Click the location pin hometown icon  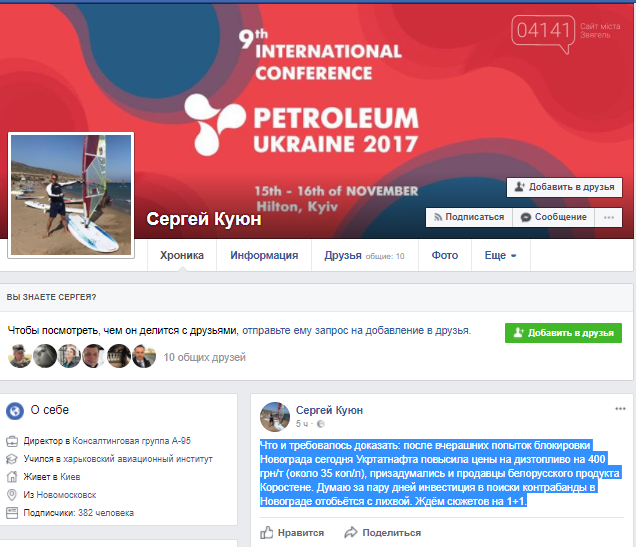click(12, 495)
